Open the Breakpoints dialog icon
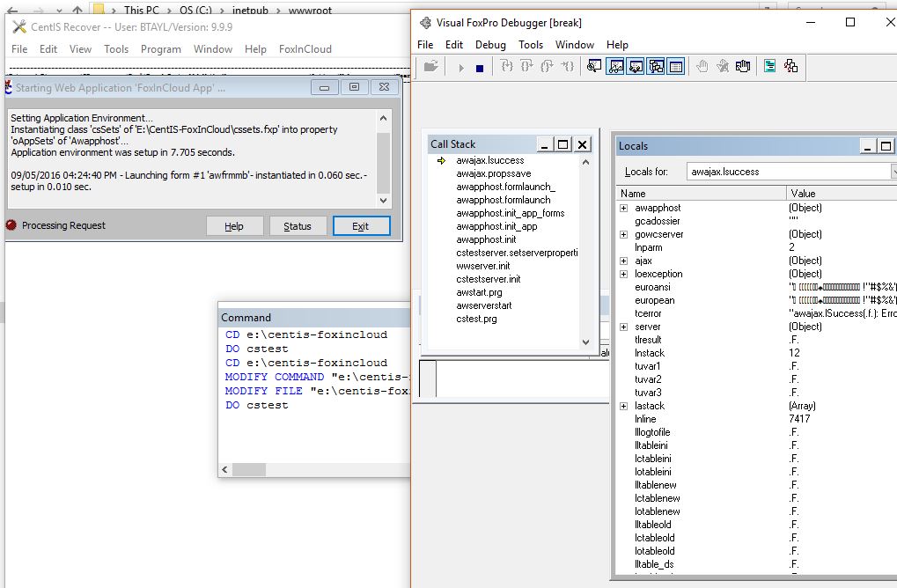 (x=743, y=66)
